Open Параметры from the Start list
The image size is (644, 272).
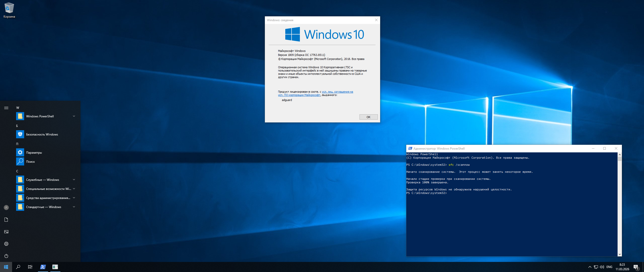tap(34, 153)
